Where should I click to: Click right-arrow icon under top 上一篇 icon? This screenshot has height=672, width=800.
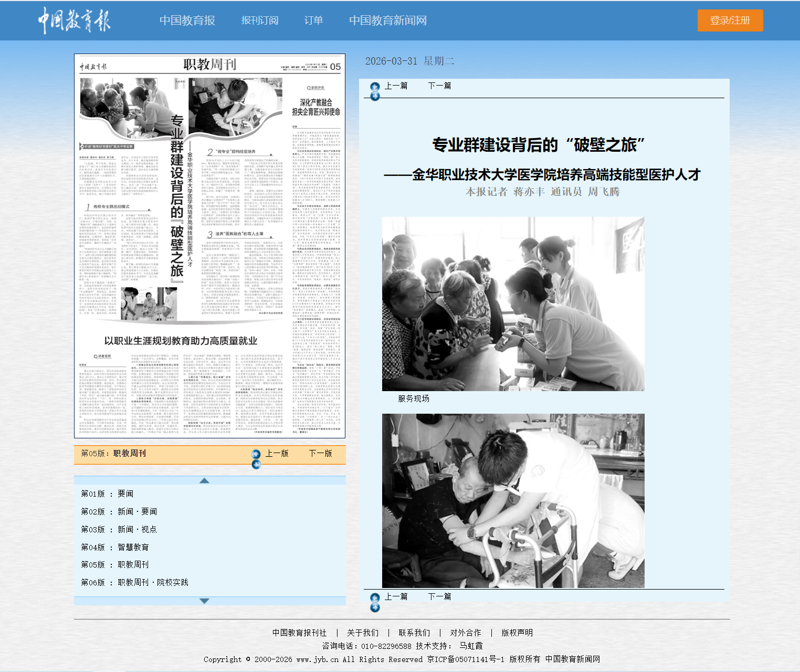coord(375,96)
